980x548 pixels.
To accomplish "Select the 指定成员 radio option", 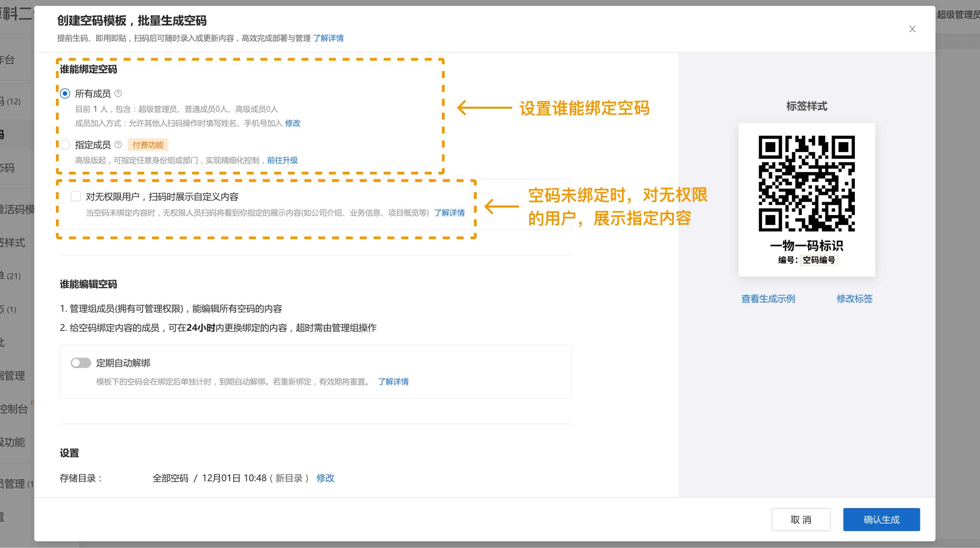I will pos(65,145).
